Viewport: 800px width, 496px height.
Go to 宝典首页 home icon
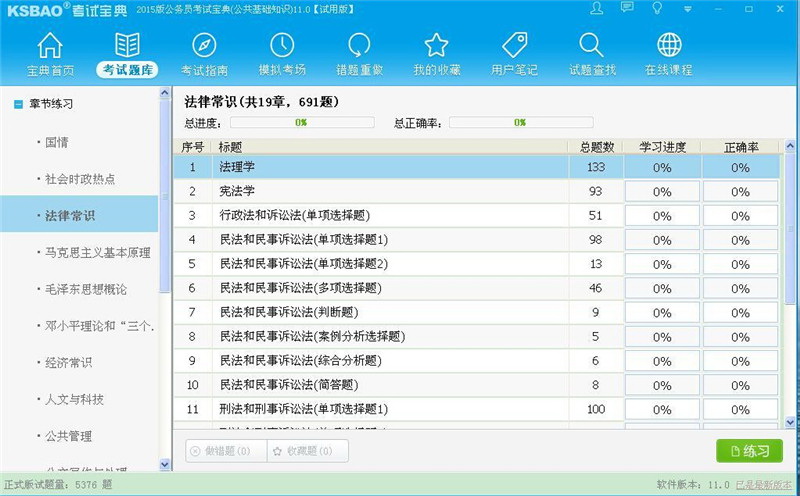(x=50, y=54)
